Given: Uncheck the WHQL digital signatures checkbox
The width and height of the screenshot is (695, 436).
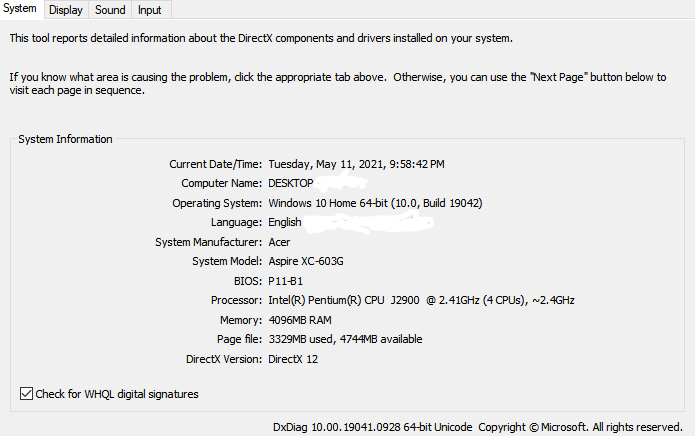Looking at the screenshot, I should pos(26,394).
